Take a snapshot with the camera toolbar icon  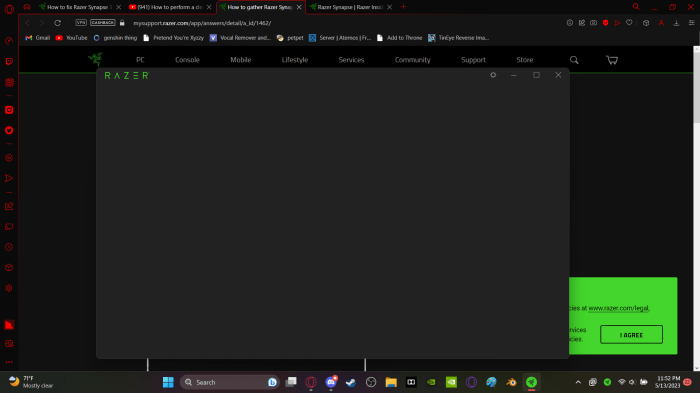pos(593,23)
